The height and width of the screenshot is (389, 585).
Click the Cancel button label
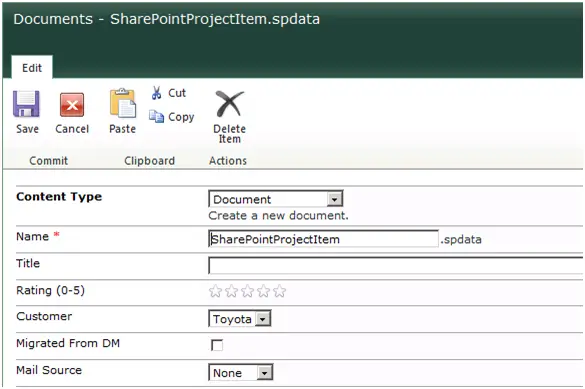72,129
